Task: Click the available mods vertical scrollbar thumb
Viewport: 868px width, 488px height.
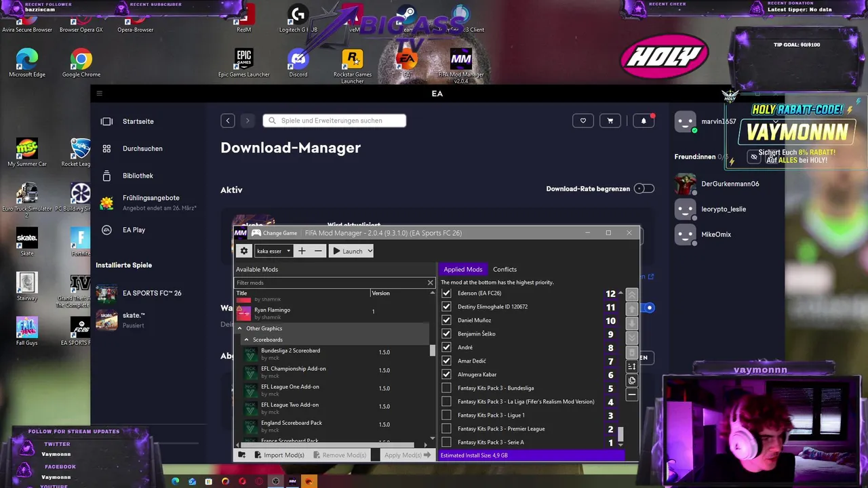Action: point(433,350)
